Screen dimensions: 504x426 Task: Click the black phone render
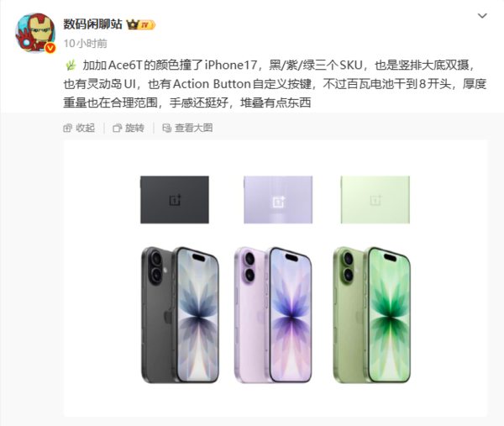point(180,315)
